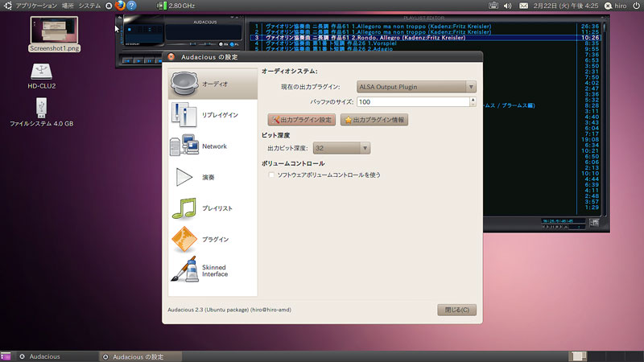This screenshot has height=362, width=644.
Task: Select playlist track 2 lasting 11:25
Action: (x=425, y=31)
